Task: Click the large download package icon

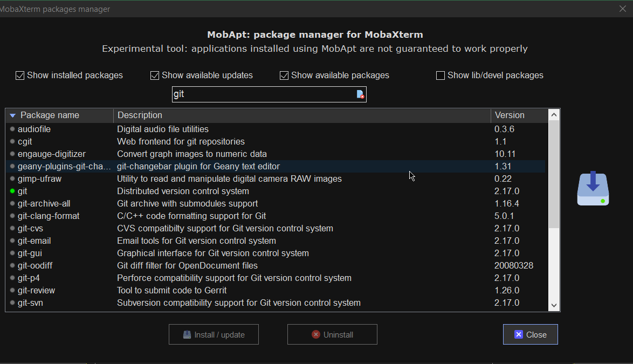Action: pos(593,188)
